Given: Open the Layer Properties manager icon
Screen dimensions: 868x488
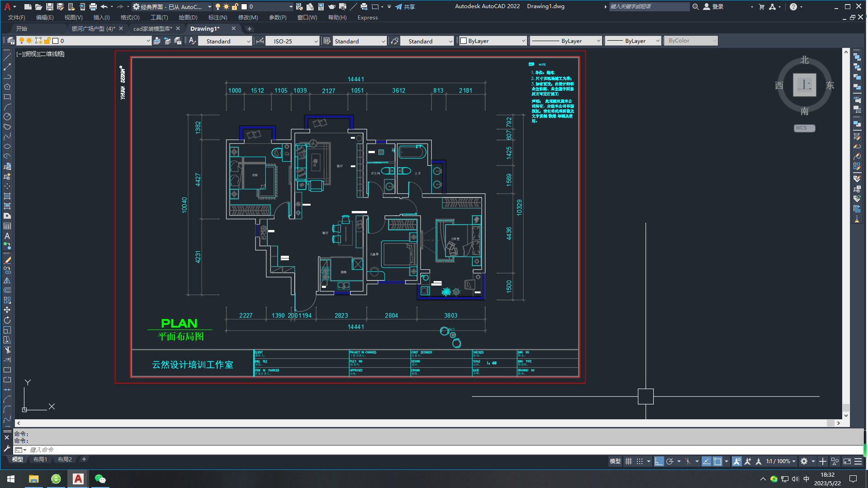Looking at the screenshot, I should click(x=11, y=41).
